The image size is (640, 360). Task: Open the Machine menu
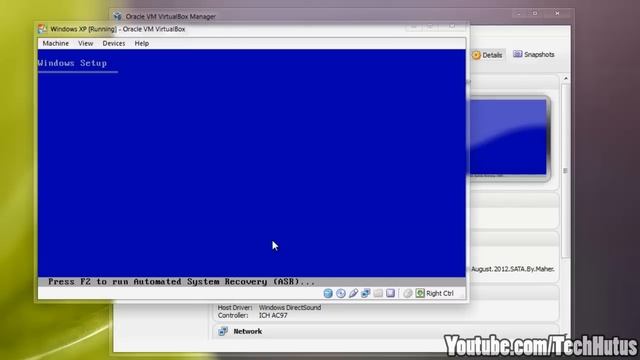tap(56, 43)
